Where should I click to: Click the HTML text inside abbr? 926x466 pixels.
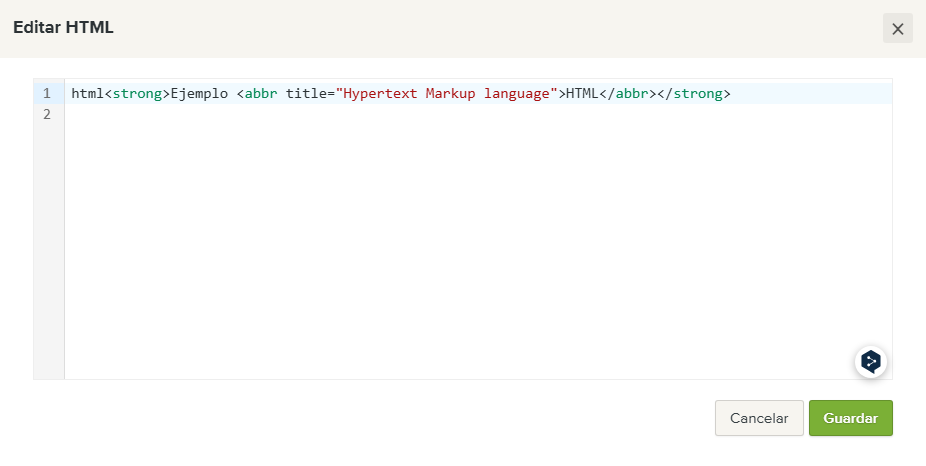[582, 93]
